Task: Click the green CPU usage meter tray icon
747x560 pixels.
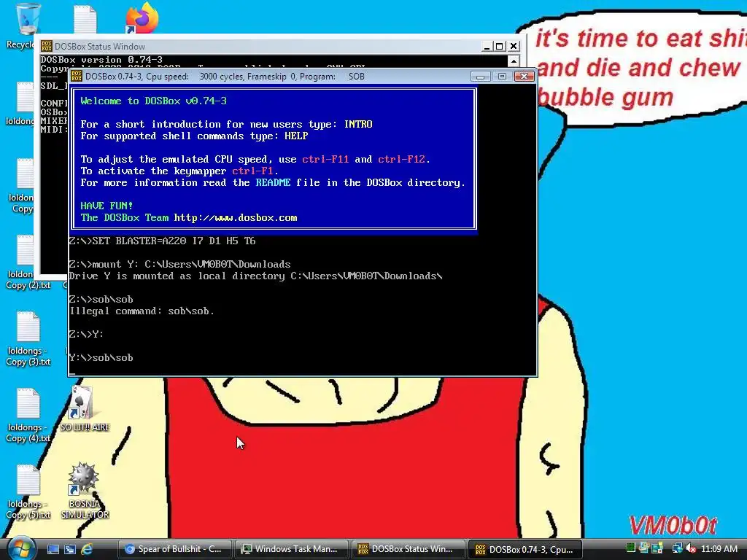Action: 631,548
